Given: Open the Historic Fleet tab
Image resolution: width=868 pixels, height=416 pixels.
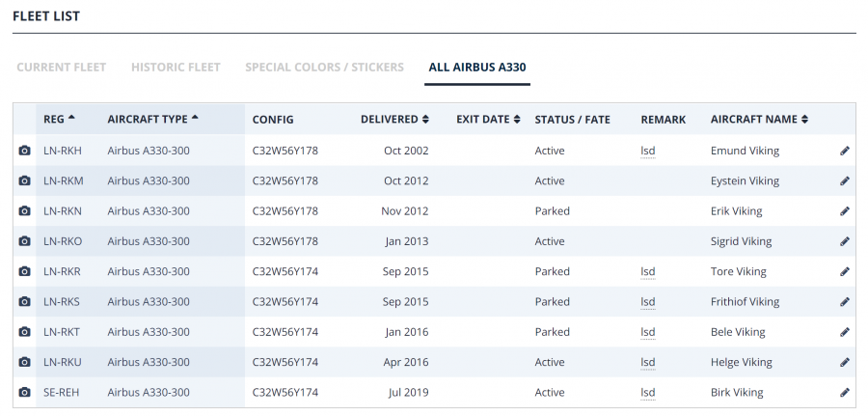Looking at the screenshot, I should pyautogui.click(x=176, y=68).
